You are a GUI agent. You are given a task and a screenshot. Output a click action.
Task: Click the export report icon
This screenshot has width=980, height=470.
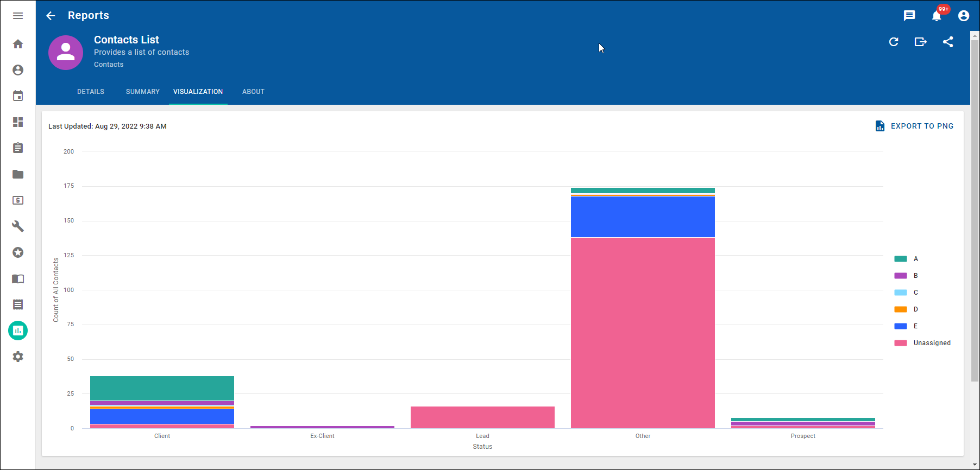click(921, 42)
